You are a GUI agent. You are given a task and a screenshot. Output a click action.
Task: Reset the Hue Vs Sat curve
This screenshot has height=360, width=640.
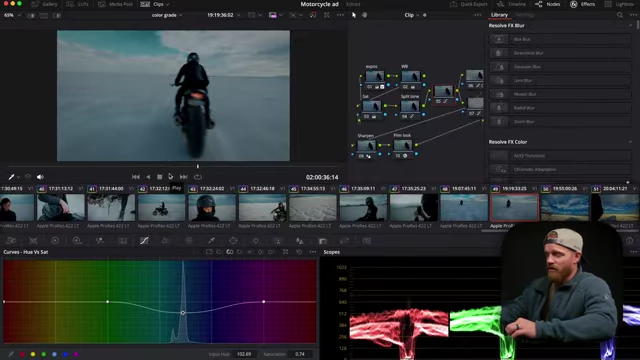(299, 252)
